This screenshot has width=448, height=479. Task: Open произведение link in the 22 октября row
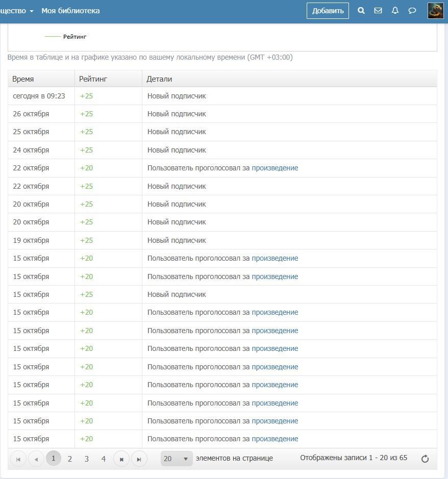point(275,168)
